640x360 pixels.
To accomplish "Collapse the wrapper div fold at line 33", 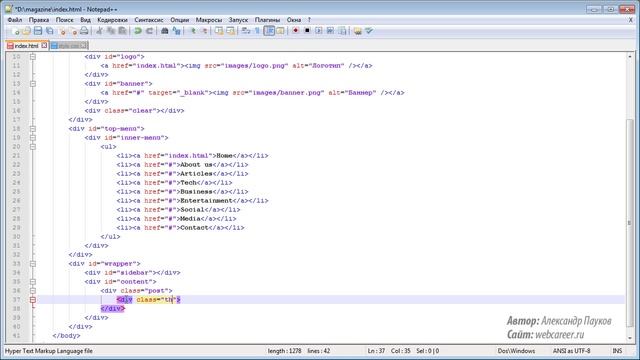I will click(33, 264).
